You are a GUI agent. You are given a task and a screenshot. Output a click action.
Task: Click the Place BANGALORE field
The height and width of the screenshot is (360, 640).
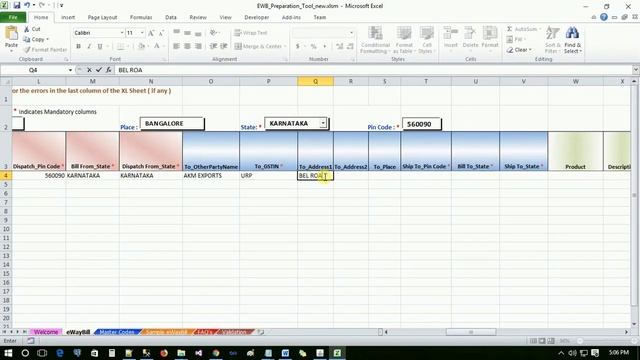pos(172,124)
